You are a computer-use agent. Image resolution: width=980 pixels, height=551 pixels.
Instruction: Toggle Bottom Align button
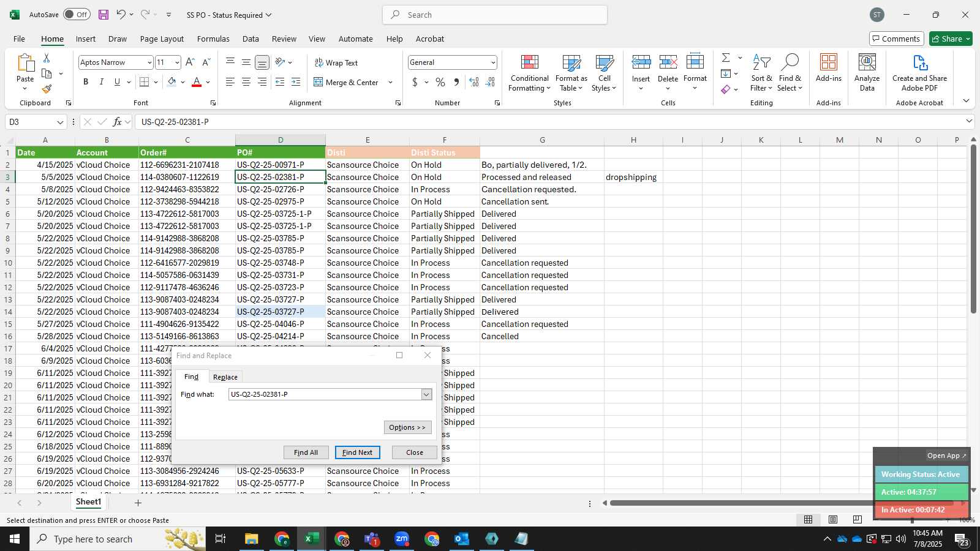tap(262, 62)
